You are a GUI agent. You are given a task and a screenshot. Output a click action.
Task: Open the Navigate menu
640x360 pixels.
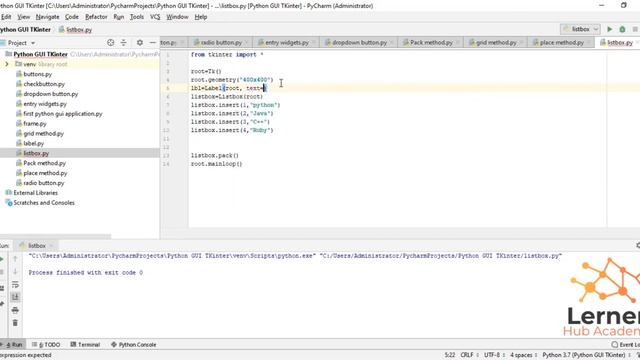pyautogui.click(x=47, y=17)
